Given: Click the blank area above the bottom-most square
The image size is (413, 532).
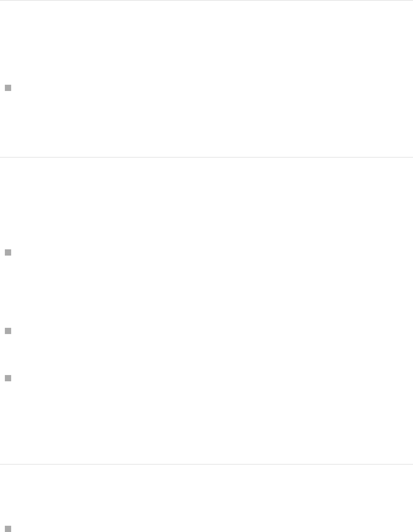Looking at the screenshot, I should [206, 495].
